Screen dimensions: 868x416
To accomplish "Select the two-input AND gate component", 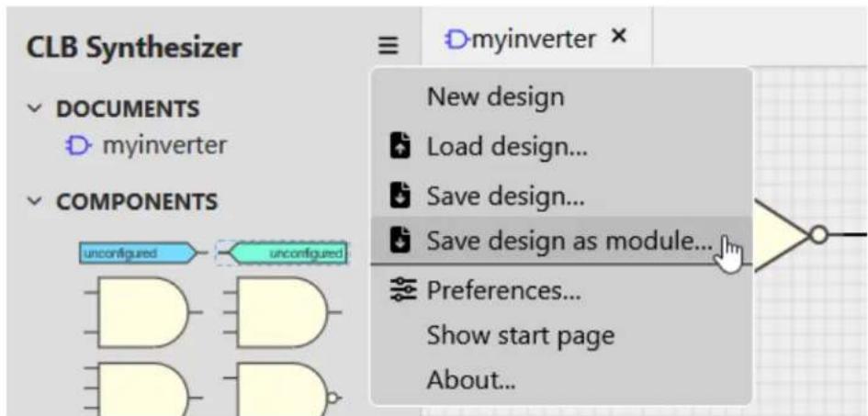I will pos(142,312).
